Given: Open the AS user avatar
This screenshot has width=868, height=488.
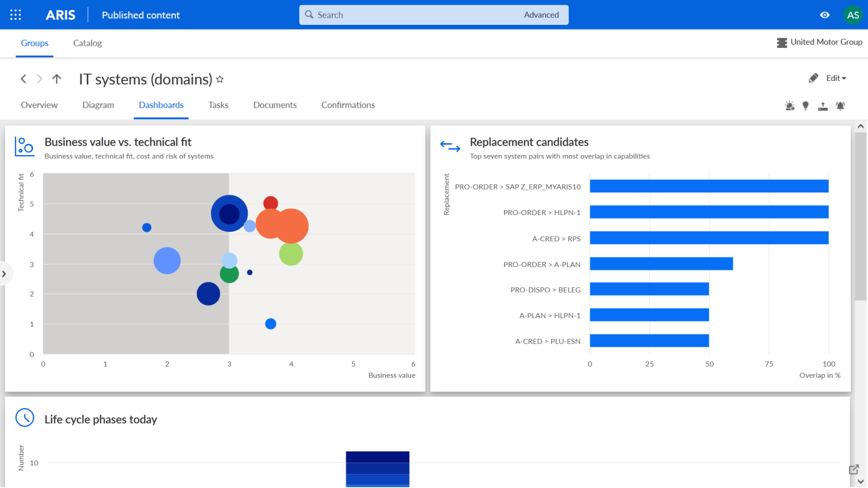Looking at the screenshot, I should click(x=853, y=15).
